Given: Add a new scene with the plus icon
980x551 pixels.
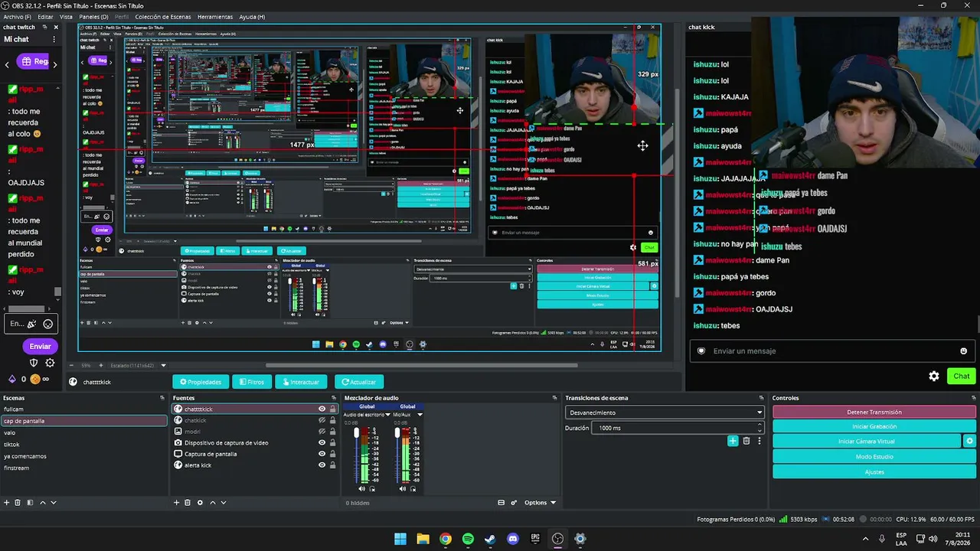Looking at the screenshot, I should (7, 503).
